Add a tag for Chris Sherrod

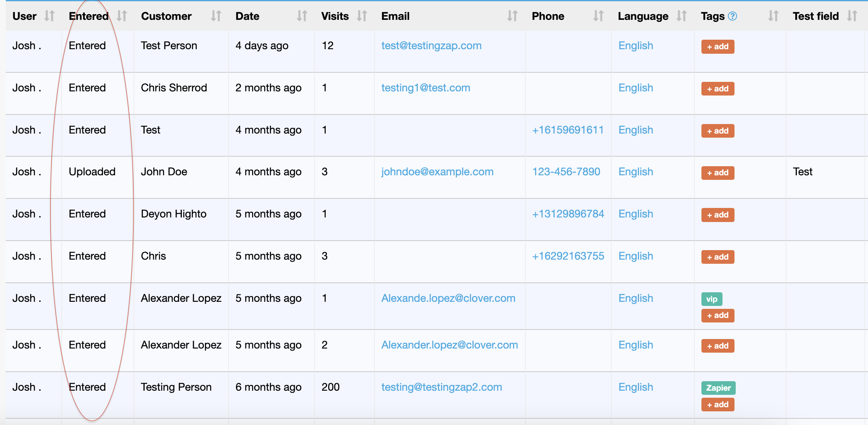click(x=718, y=89)
